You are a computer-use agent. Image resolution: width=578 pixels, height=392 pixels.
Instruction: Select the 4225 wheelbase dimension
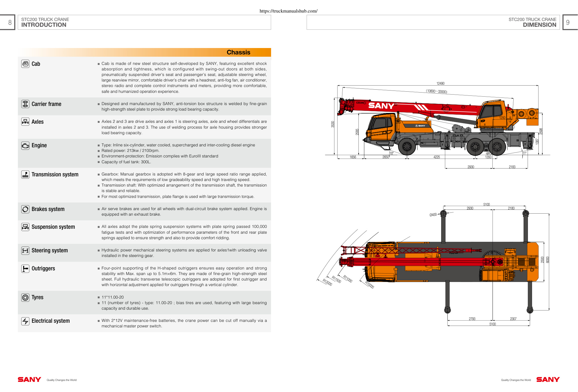coord(437,157)
